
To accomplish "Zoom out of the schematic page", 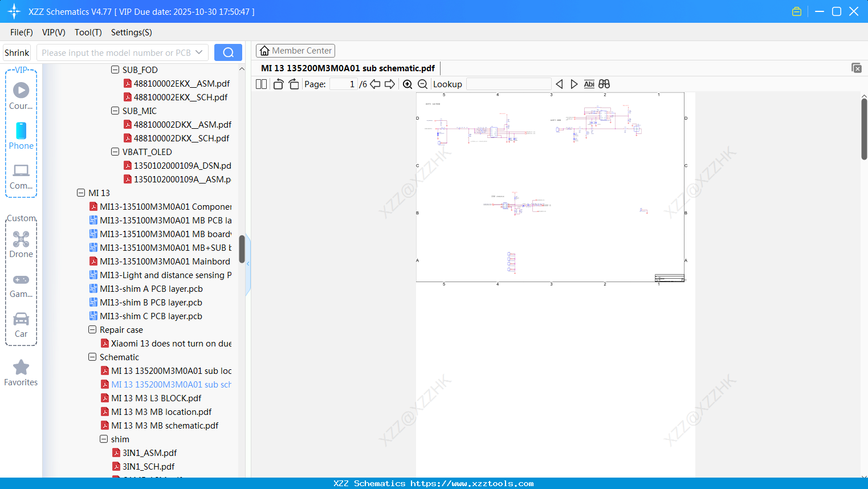I will [x=422, y=84].
